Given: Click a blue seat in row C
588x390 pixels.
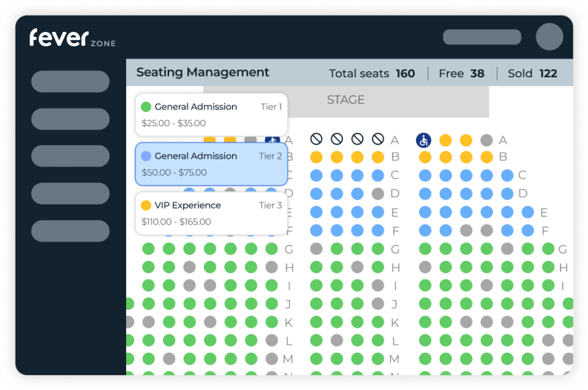Looking at the screenshot, I should (x=337, y=175).
